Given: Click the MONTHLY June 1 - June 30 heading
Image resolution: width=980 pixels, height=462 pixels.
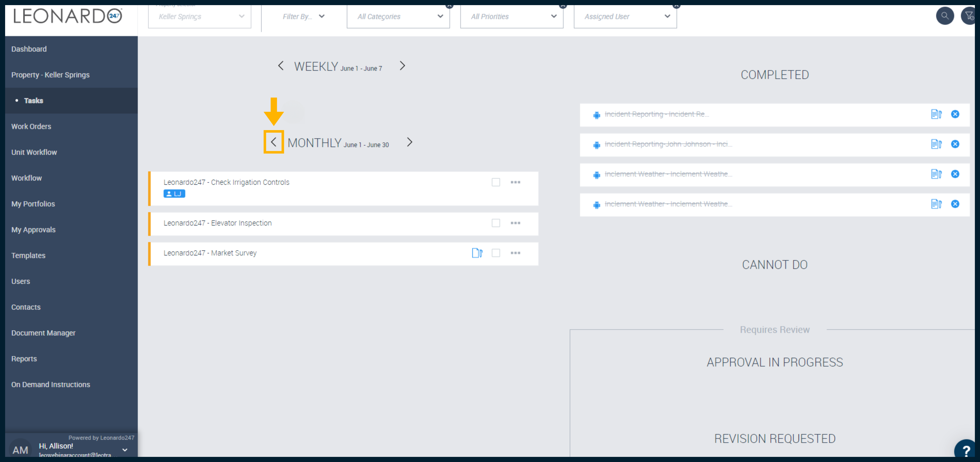Looking at the screenshot, I should 338,143.
